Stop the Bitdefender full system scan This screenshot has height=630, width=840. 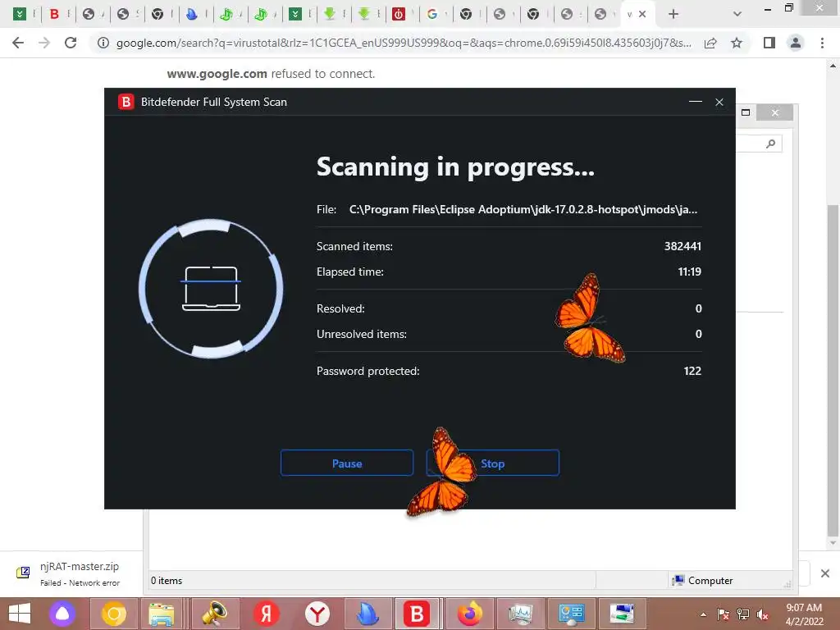(x=492, y=463)
